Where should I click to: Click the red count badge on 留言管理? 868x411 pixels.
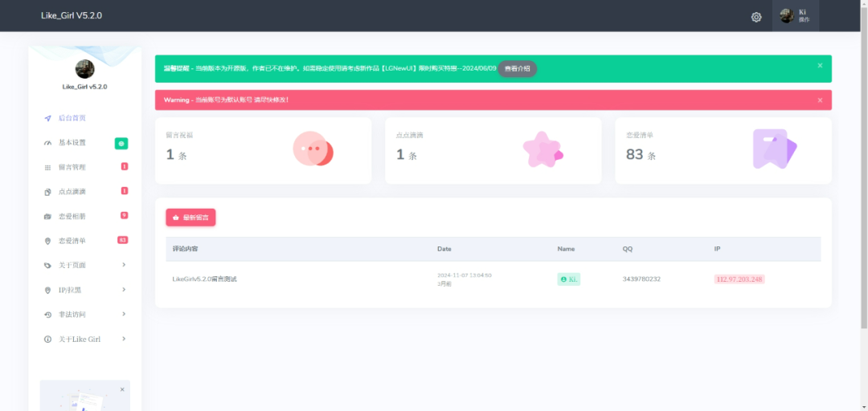(x=125, y=166)
